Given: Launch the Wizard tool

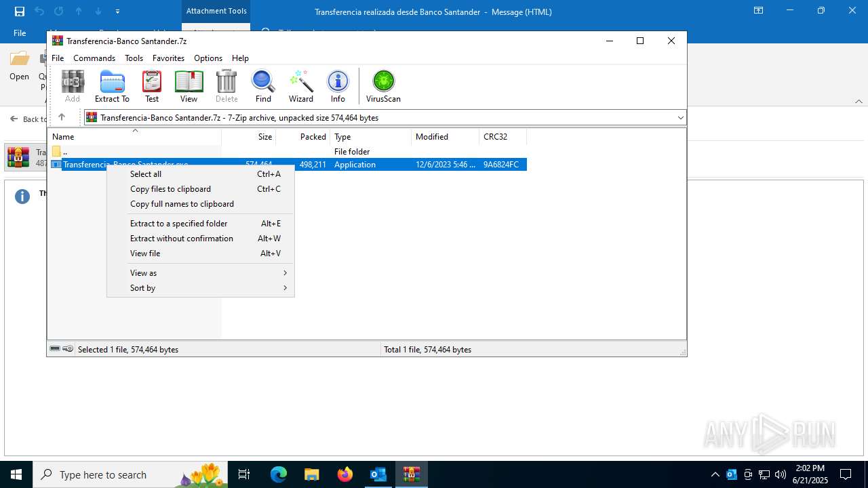Looking at the screenshot, I should click(x=301, y=87).
